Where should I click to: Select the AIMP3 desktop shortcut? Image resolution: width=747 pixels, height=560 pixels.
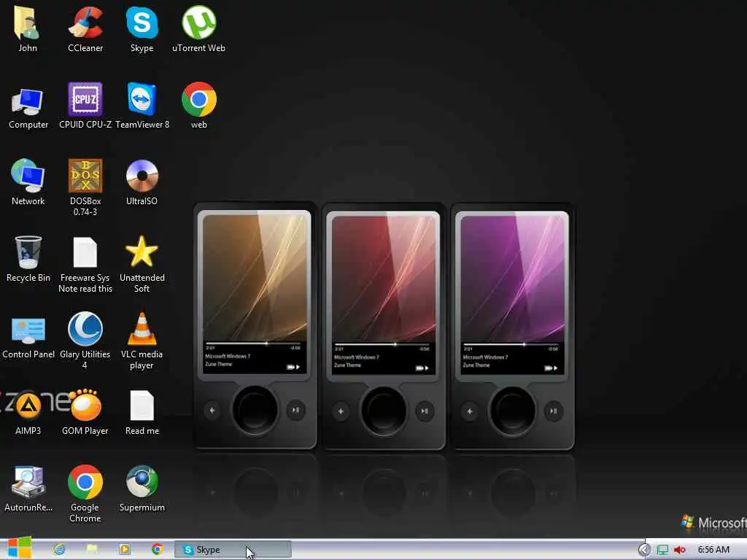28,413
